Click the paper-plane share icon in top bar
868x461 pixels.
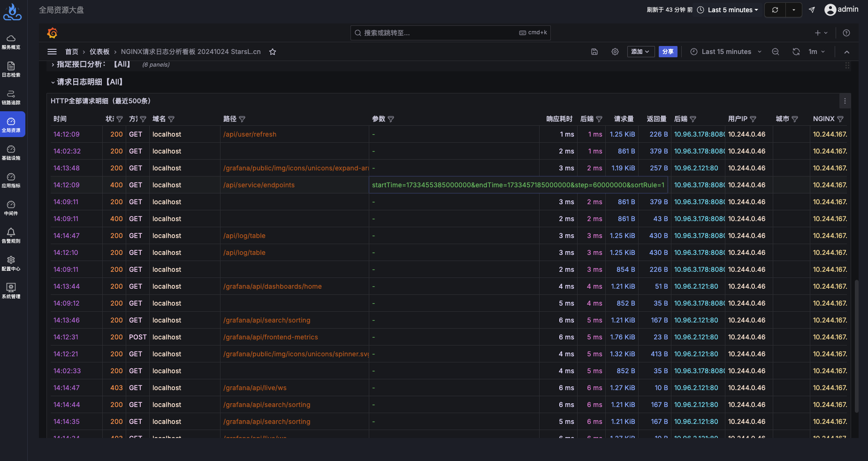(x=811, y=9)
